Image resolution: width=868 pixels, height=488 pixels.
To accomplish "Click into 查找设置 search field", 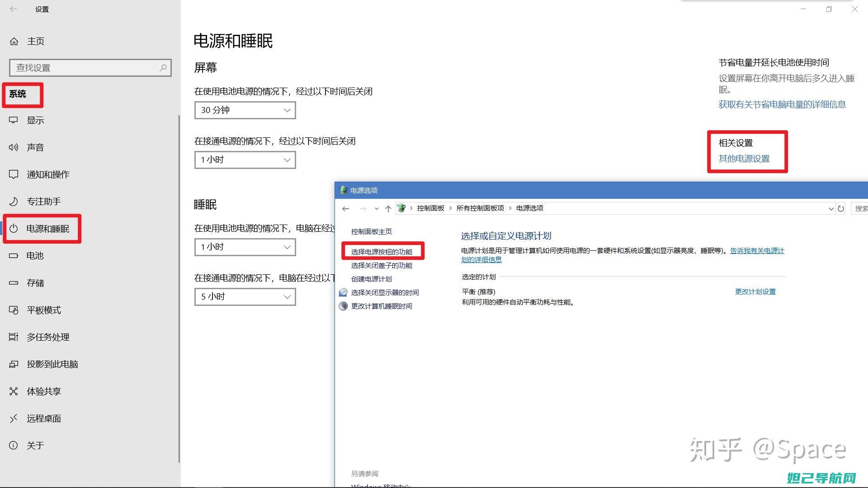I will coord(90,68).
